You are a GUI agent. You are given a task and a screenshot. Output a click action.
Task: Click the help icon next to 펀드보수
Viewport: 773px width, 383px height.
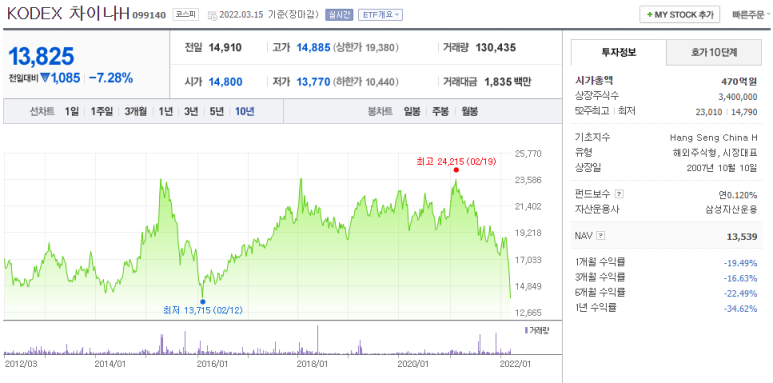pyautogui.click(x=620, y=194)
